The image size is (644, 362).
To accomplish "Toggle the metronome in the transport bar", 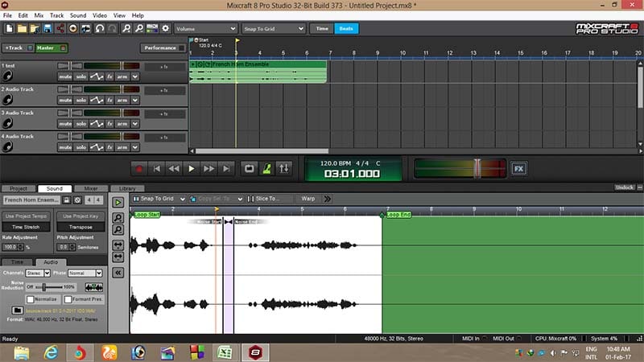I will (267, 169).
